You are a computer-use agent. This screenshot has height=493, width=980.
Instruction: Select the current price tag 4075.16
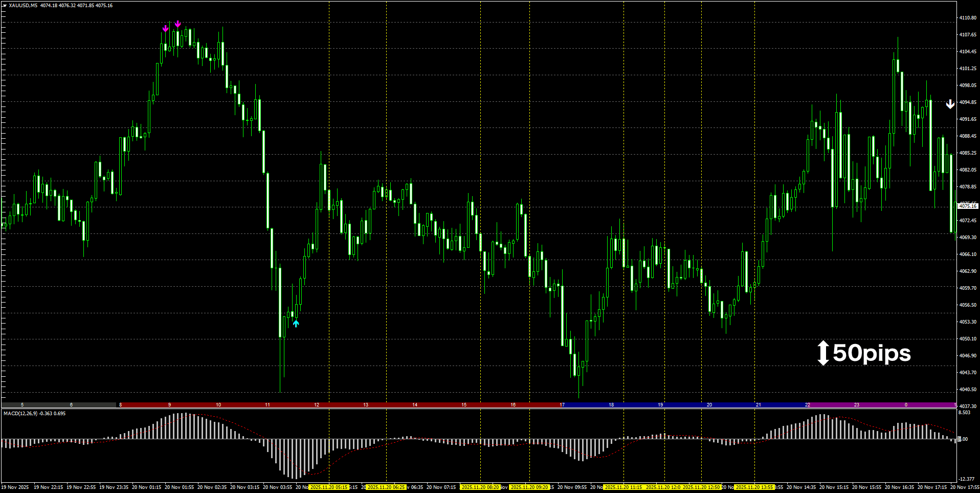(967, 206)
